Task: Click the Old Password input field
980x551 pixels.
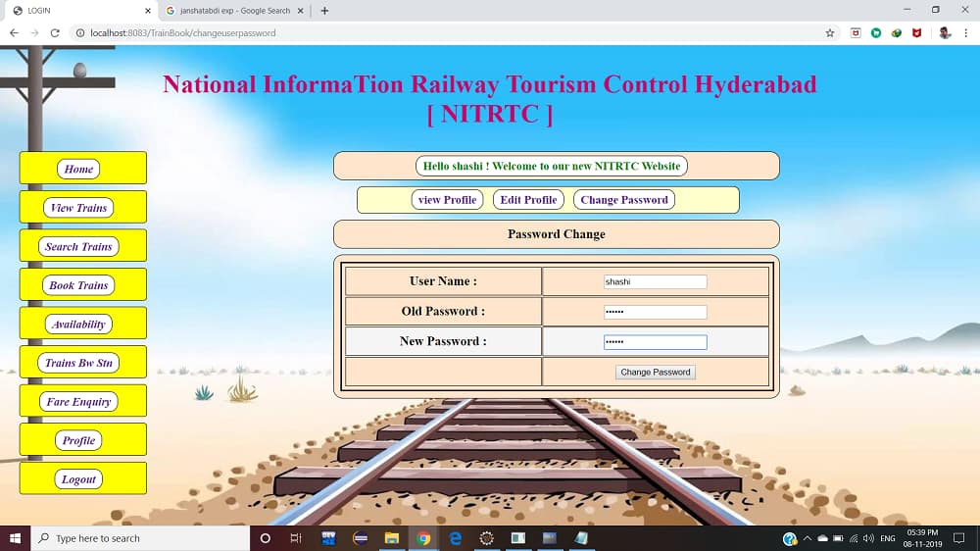Action: coord(655,312)
